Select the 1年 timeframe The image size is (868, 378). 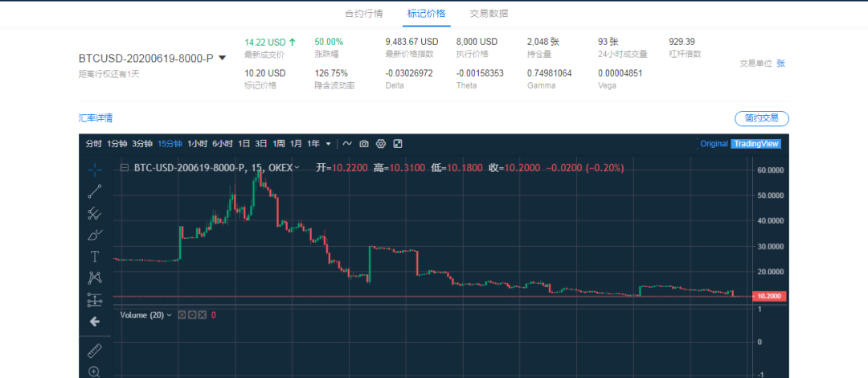(313, 143)
